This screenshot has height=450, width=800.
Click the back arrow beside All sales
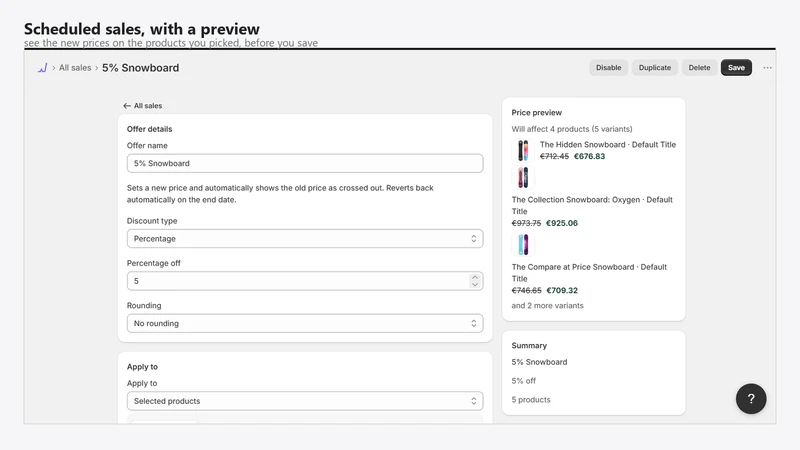[127, 106]
